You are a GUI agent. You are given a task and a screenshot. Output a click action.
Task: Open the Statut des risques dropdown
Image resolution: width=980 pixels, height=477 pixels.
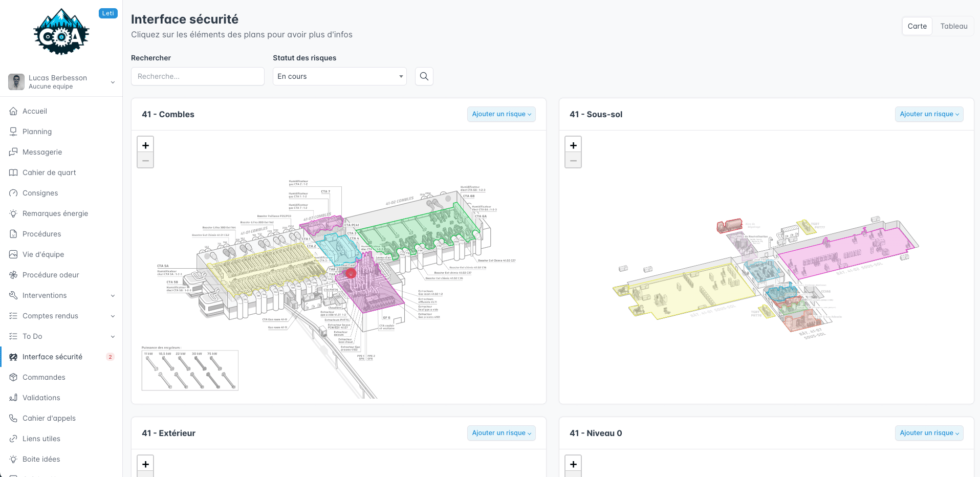click(339, 76)
